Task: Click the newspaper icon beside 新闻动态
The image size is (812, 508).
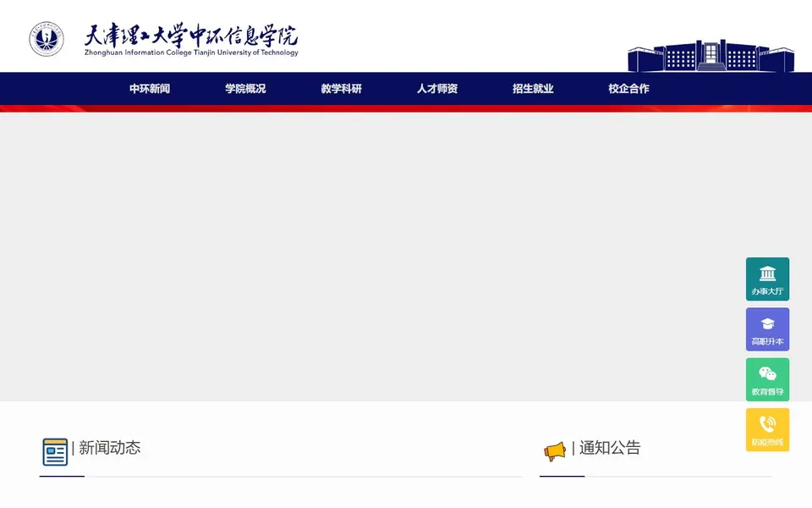Action: [55, 451]
